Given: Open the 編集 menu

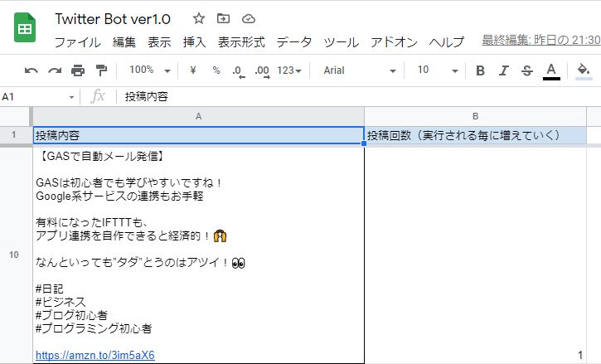Looking at the screenshot, I should click(x=124, y=41).
